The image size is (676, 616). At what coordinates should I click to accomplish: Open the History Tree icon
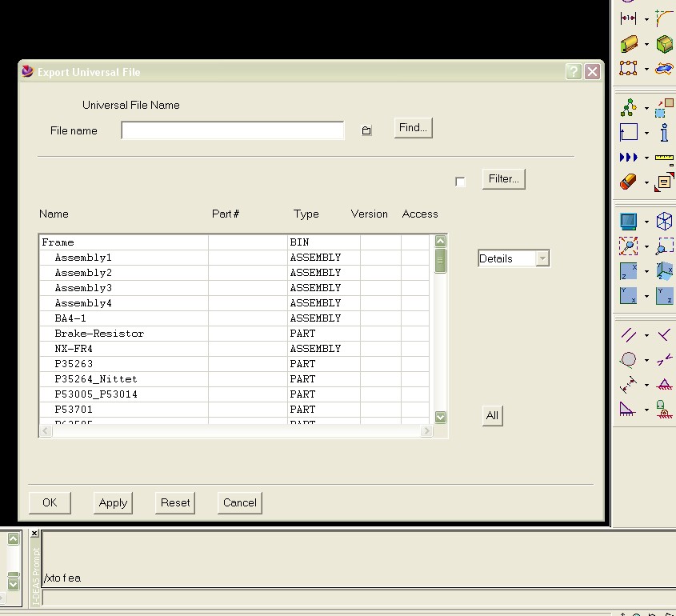coord(629,108)
